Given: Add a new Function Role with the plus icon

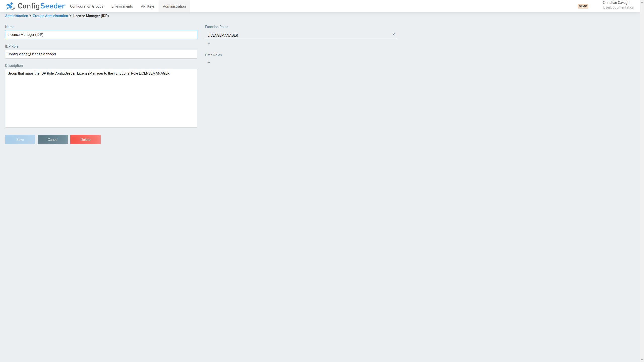Looking at the screenshot, I should coord(209,43).
